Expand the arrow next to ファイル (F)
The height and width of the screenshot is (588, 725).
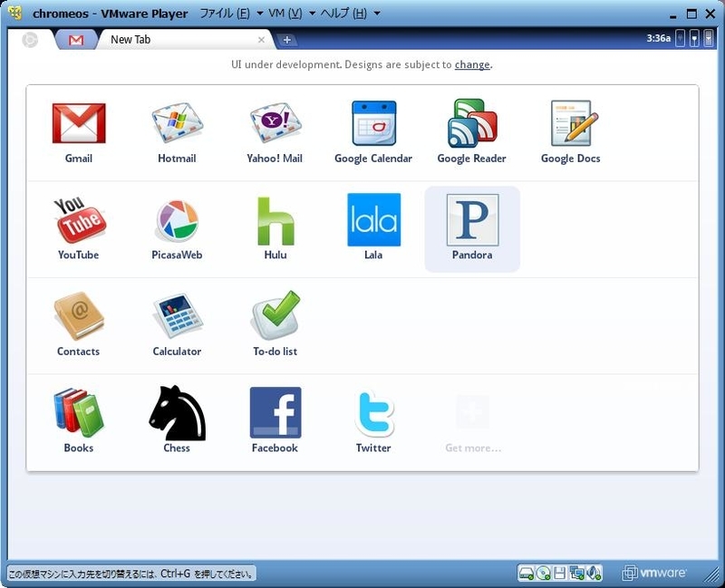tap(260, 14)
